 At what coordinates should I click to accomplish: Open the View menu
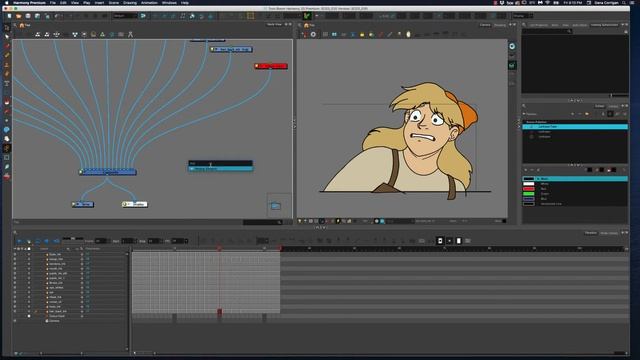click(75, 2)
